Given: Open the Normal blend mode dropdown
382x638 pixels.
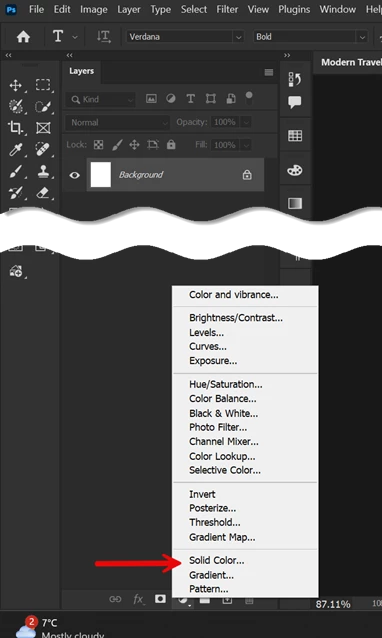Looking at the screenshot, I should pyautogui.click(x=118, y=122).
